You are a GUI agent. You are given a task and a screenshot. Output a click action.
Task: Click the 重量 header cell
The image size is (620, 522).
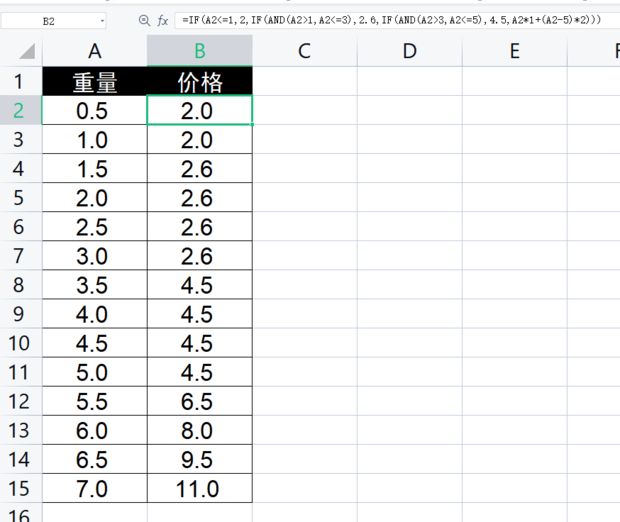[95, 81]
